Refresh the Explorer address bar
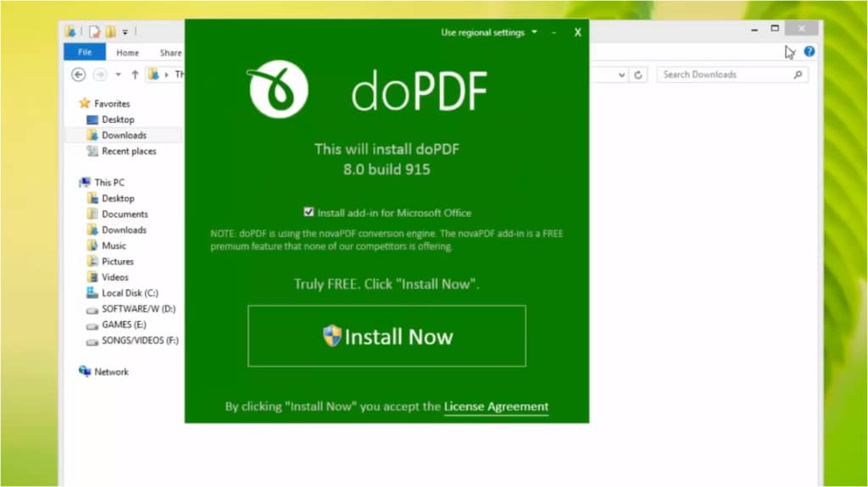The width and height of the screenshot is (868, 487). 638,75
